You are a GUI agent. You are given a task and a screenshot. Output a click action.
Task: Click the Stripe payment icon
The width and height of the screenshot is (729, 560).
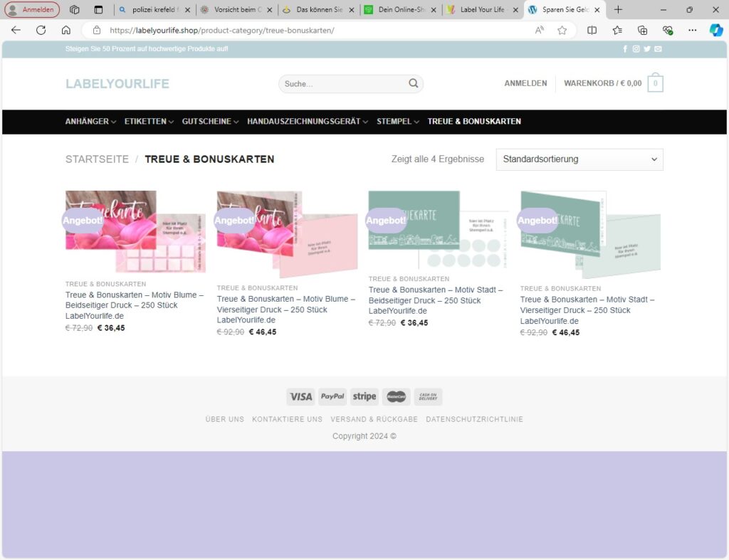click(x=364, y=396)
